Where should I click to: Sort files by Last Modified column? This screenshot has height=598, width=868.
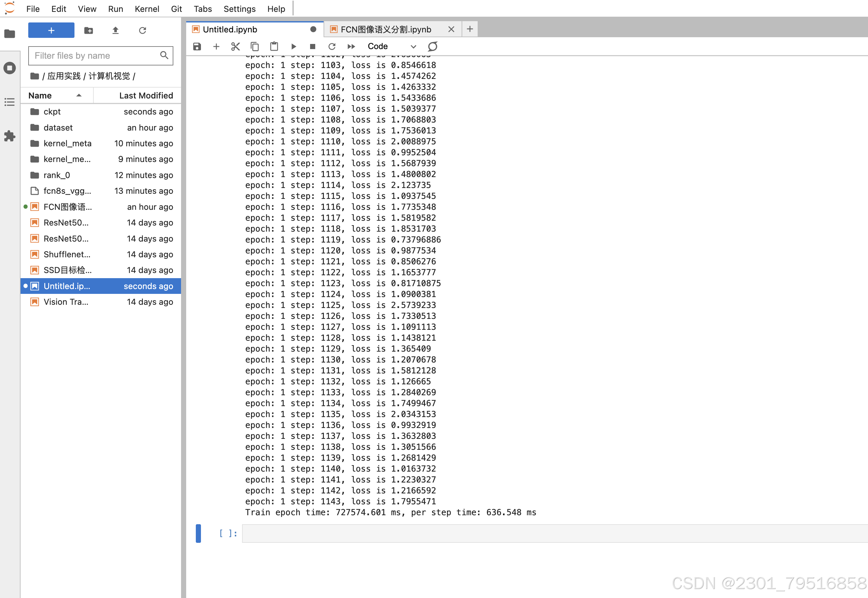(x=137, y=96)
